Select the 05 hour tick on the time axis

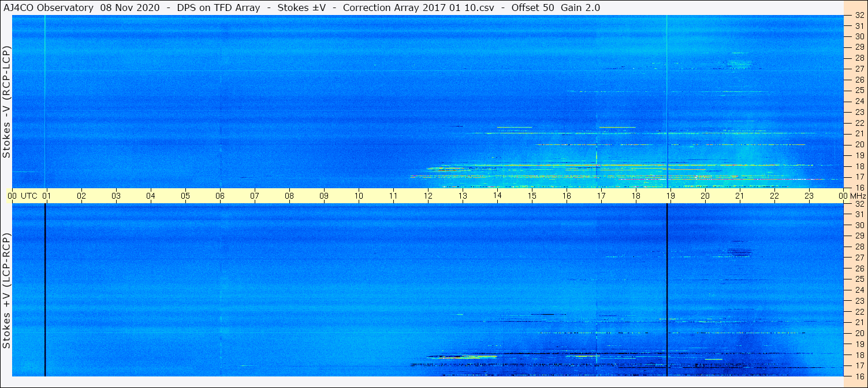pyautogui.click(x=185, y=196)
